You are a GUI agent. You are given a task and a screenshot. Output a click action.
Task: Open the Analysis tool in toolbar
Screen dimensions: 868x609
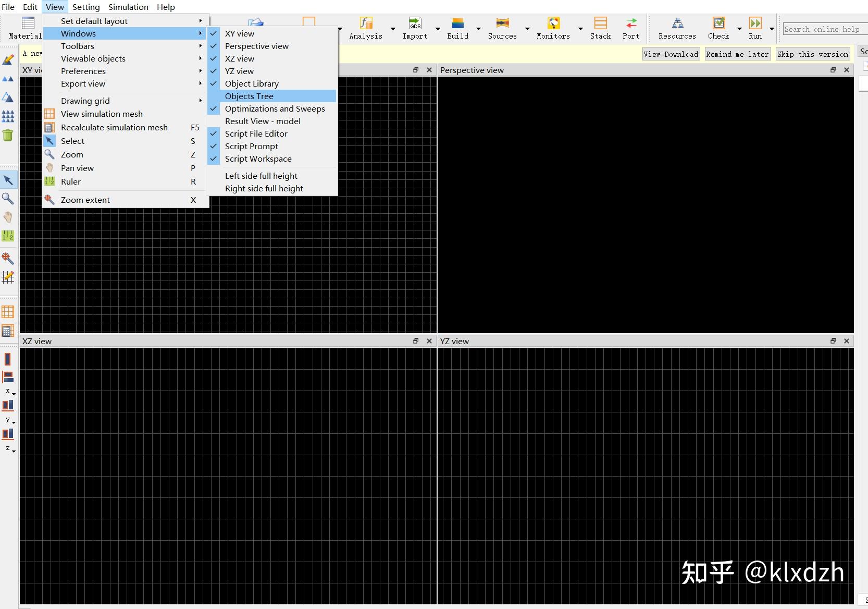pyautogui.click(x=366, y=28)
